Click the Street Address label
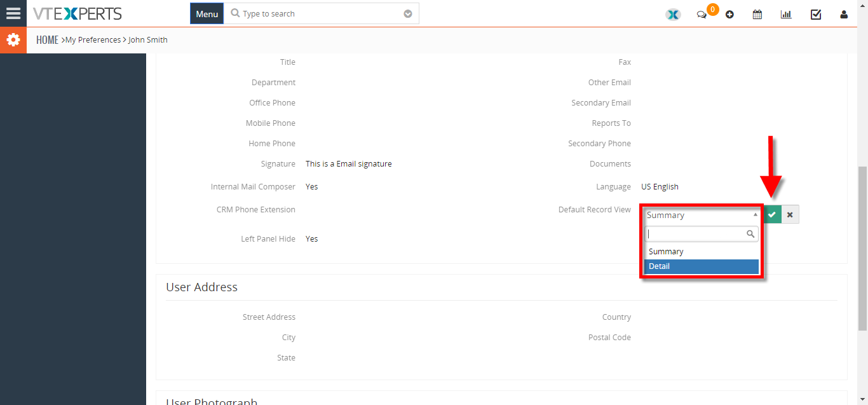868x405 pixels. coord(269,317)
